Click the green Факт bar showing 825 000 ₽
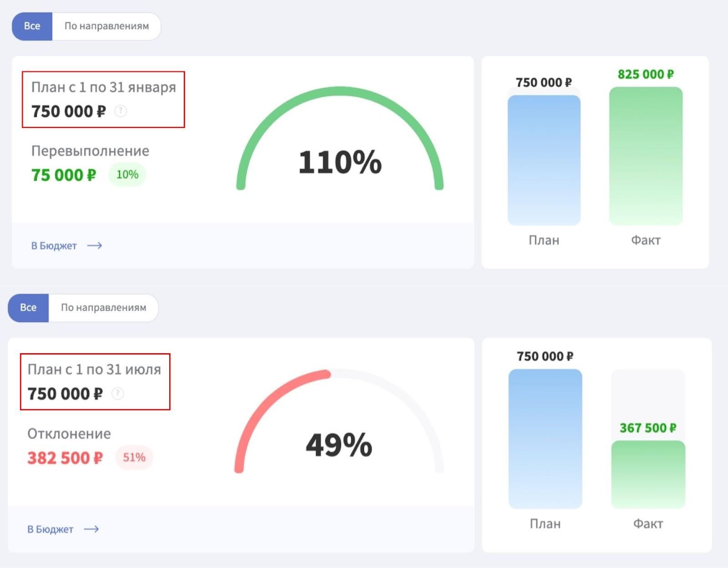Image resolution: width=728 pixels, height=568 pixels. pos(646,156)
